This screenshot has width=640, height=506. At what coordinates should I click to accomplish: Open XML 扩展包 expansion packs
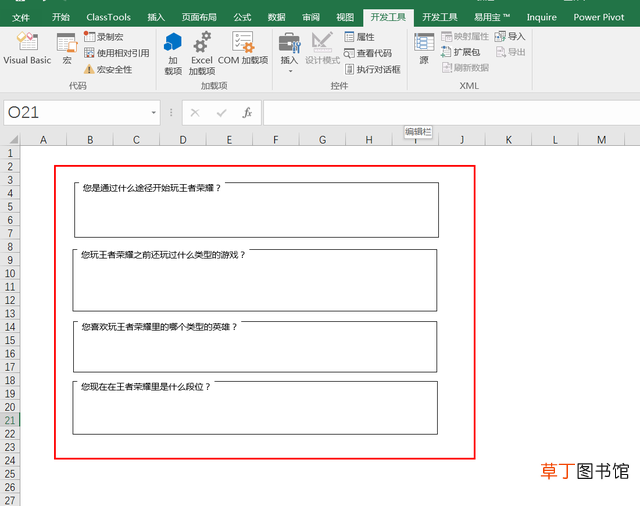(x=460, y=52)
